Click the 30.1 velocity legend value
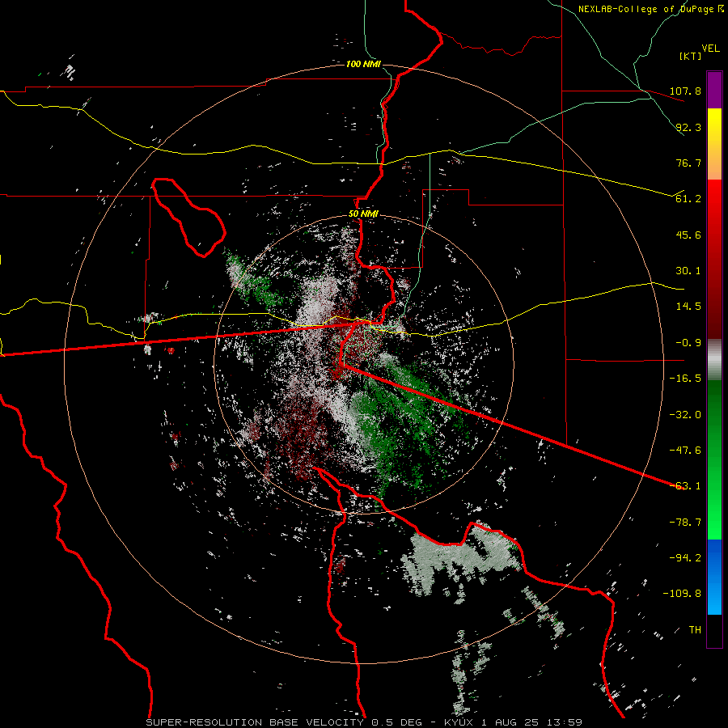728x728 pixels. click(688, 271)
